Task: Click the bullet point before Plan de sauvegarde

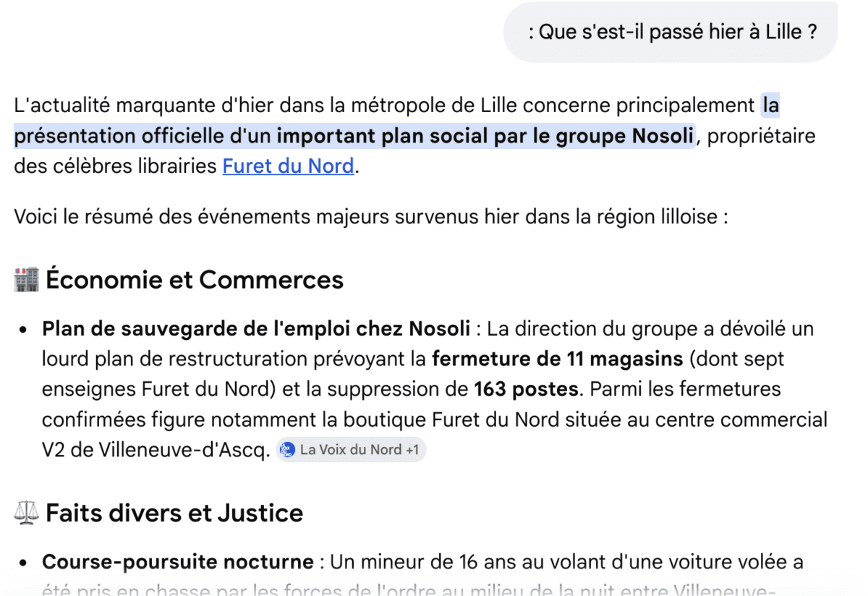Action: (x=24, y=330)
